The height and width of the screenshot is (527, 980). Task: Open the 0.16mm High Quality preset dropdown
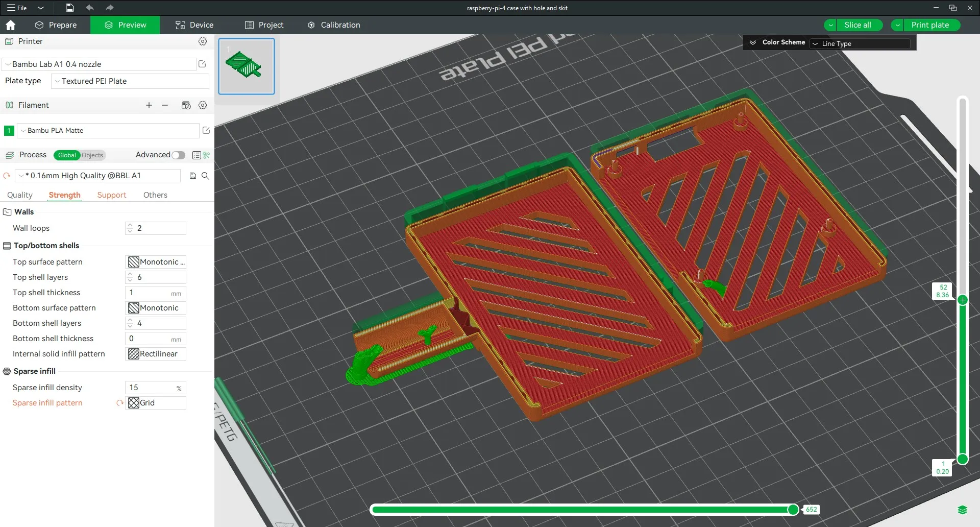98,176
